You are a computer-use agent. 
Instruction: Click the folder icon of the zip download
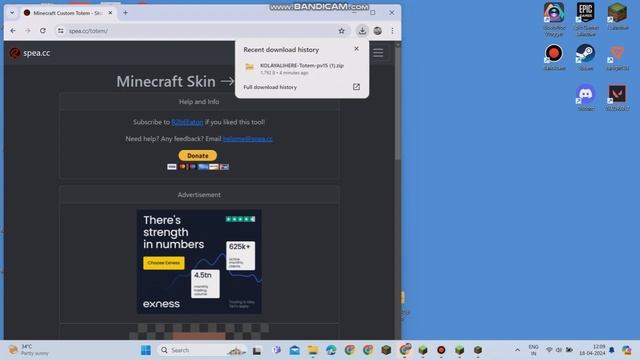pos(249,67)
